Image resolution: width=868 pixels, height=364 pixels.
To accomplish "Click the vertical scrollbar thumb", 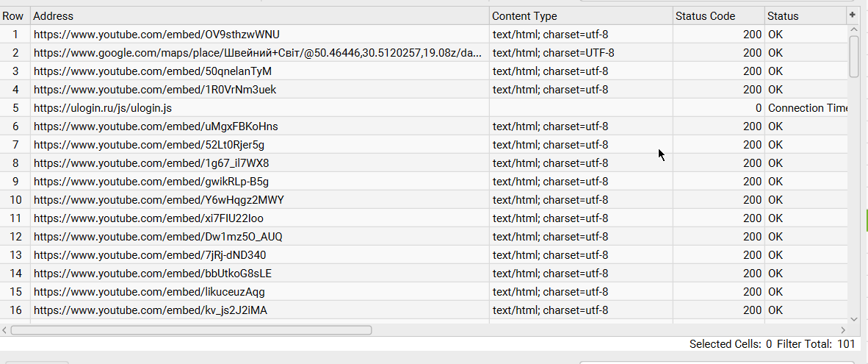I will click(853, 56).
